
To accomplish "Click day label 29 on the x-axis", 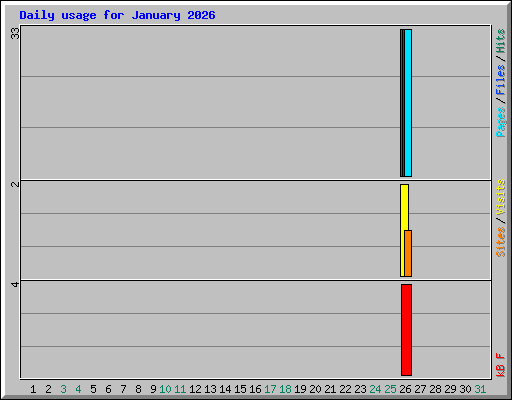I will click(450, 389).
